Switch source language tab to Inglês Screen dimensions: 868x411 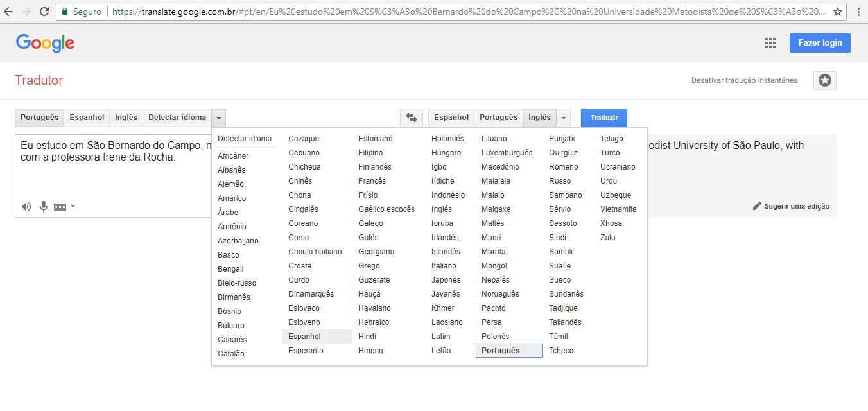click(126, 118)
